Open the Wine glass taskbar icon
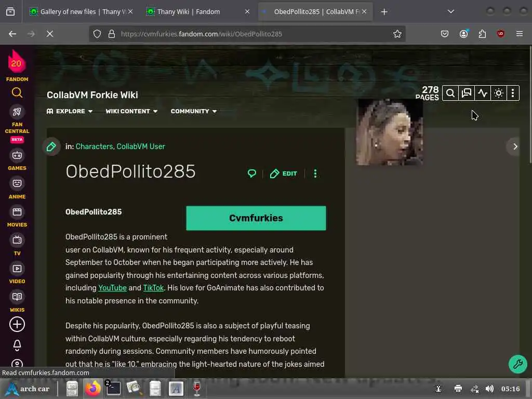The height and width of the screenshot is (399, 532). 197,389
